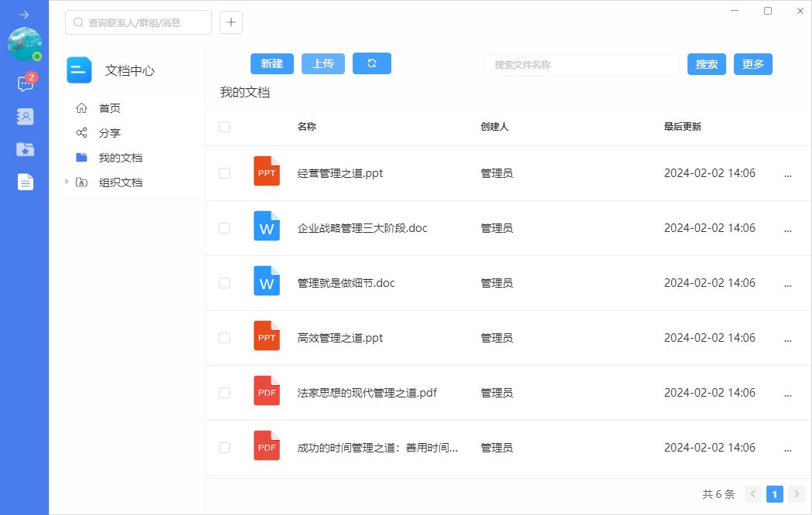812x515 pixels.
Task: Open the 法家思想的现代管理之道.pdf file
Action: [x=367, y=393]
